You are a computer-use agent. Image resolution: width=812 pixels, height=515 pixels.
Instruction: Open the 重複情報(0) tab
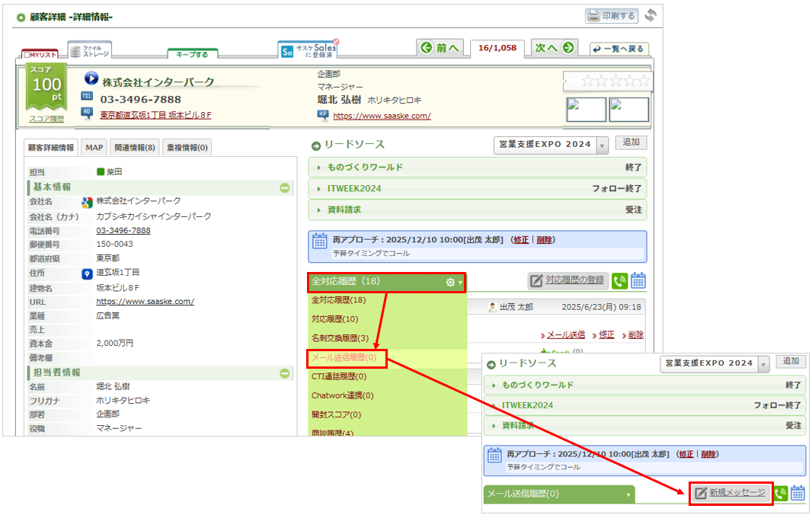(187, 148)
